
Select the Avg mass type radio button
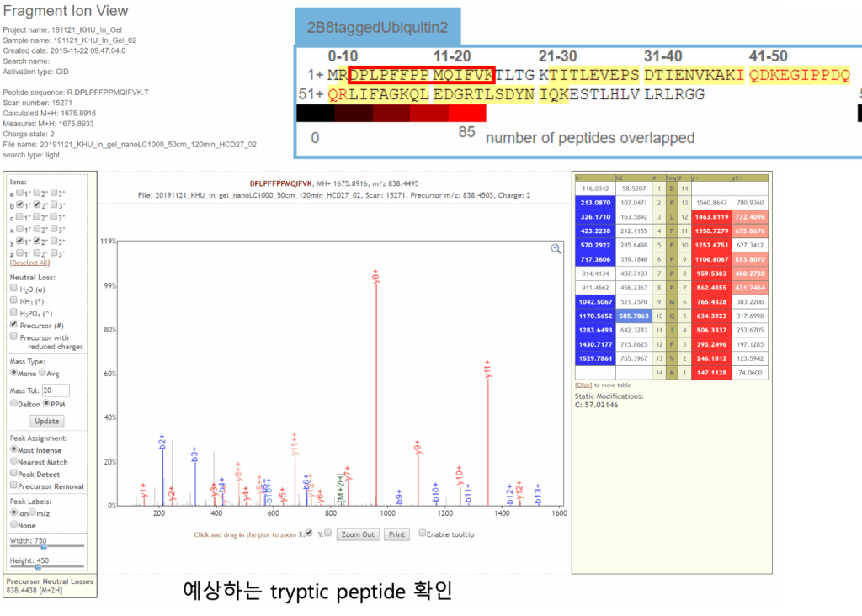pyautogui.click(x=43, y=372)
